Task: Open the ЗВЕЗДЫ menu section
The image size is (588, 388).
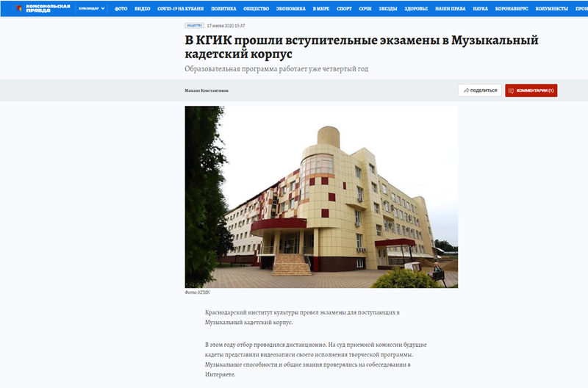Action: coord(388,9)
